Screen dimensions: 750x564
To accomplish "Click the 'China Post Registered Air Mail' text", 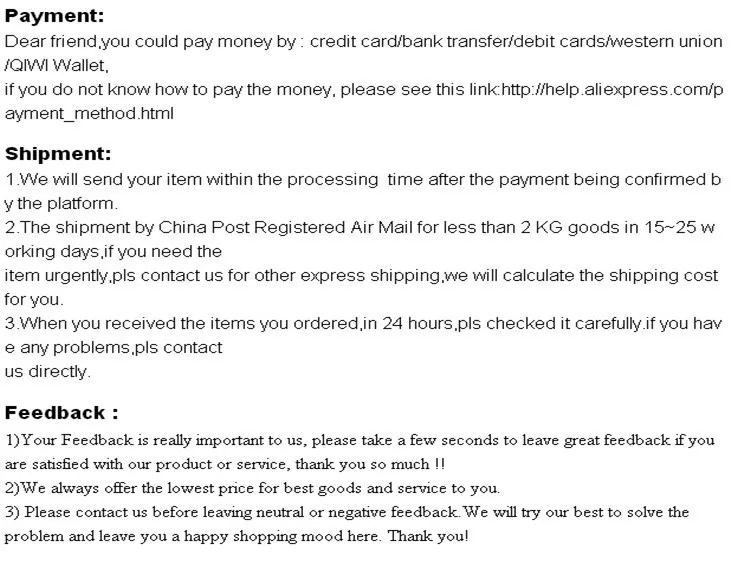I will pos(286,227).
